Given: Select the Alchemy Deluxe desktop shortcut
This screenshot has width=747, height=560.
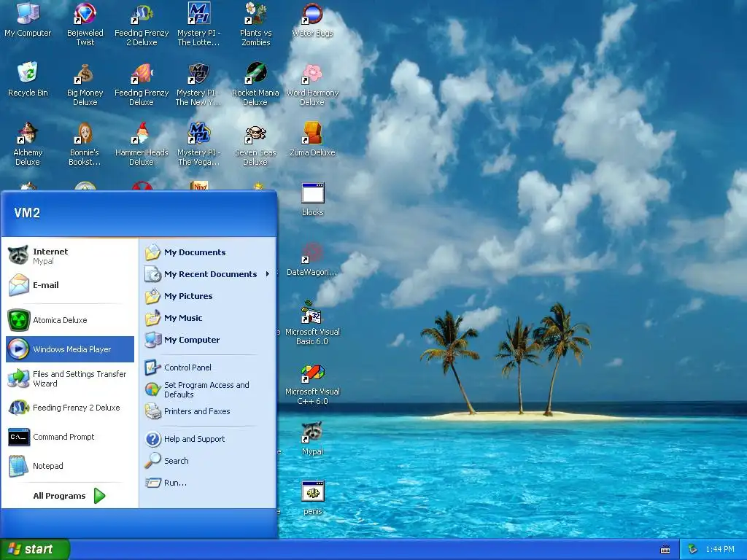Looking at the screenshot, I should tap(28, 144).
